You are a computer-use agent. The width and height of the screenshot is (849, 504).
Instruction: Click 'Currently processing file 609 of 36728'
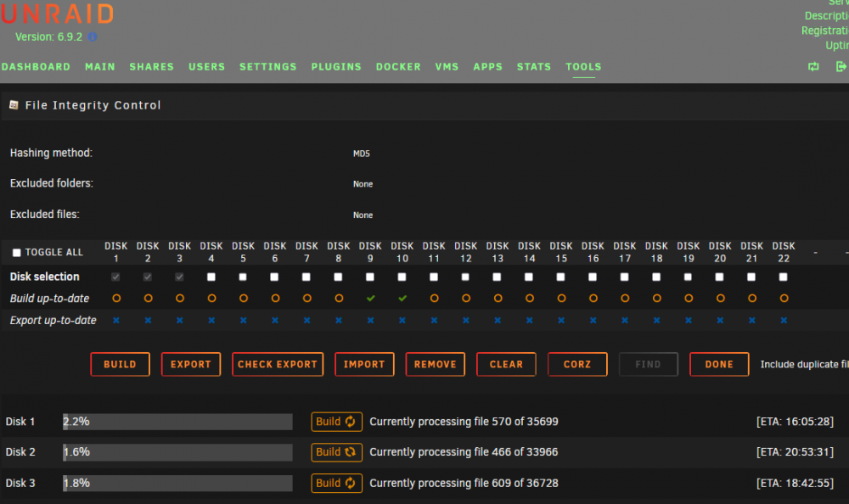coord(464,484)
